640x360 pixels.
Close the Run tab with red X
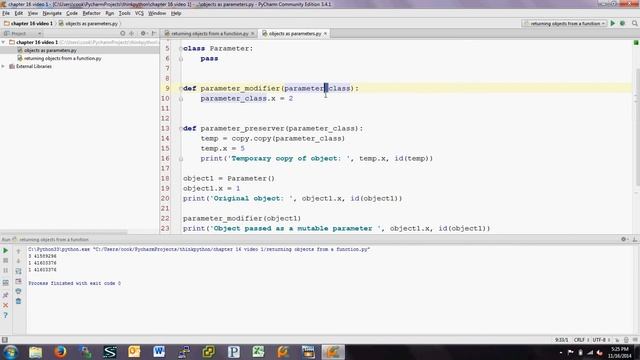pyautogui.click(x=5, y=305)
